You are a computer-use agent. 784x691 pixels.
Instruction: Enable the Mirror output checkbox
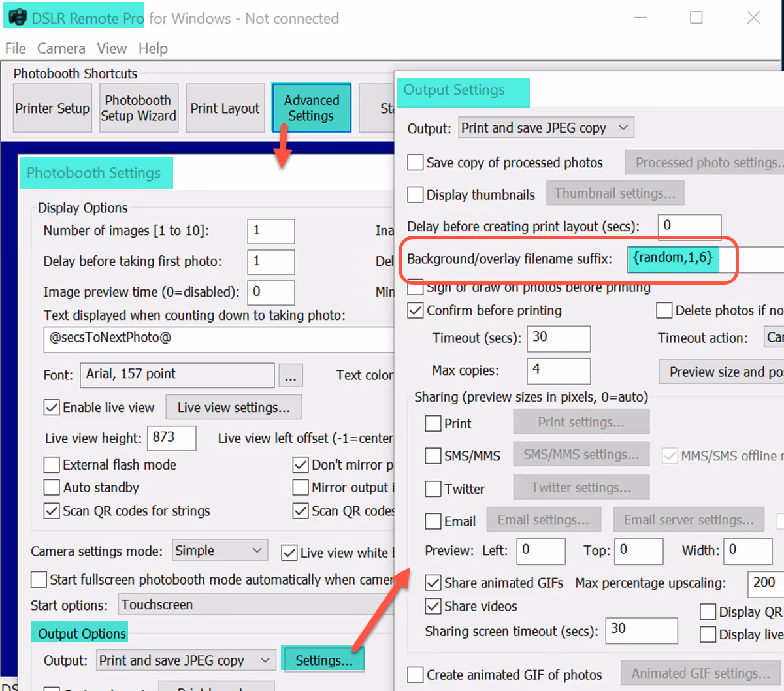[301, 488]
